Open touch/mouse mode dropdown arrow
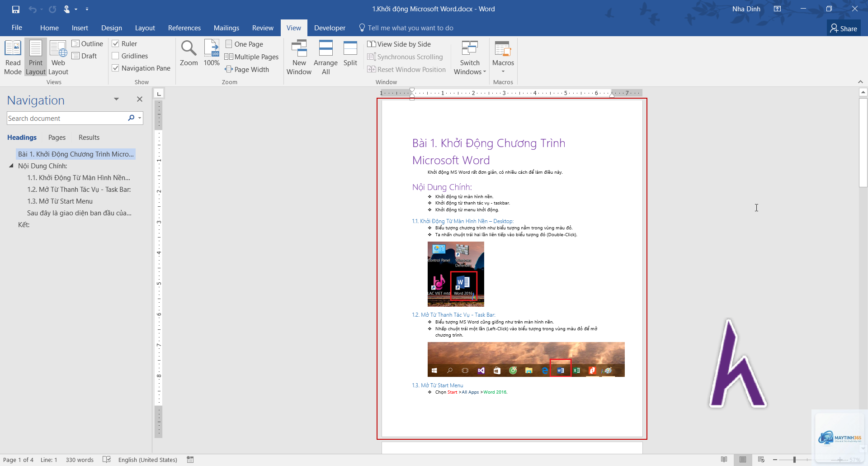868x466 pixels. (x=76, y=9)
